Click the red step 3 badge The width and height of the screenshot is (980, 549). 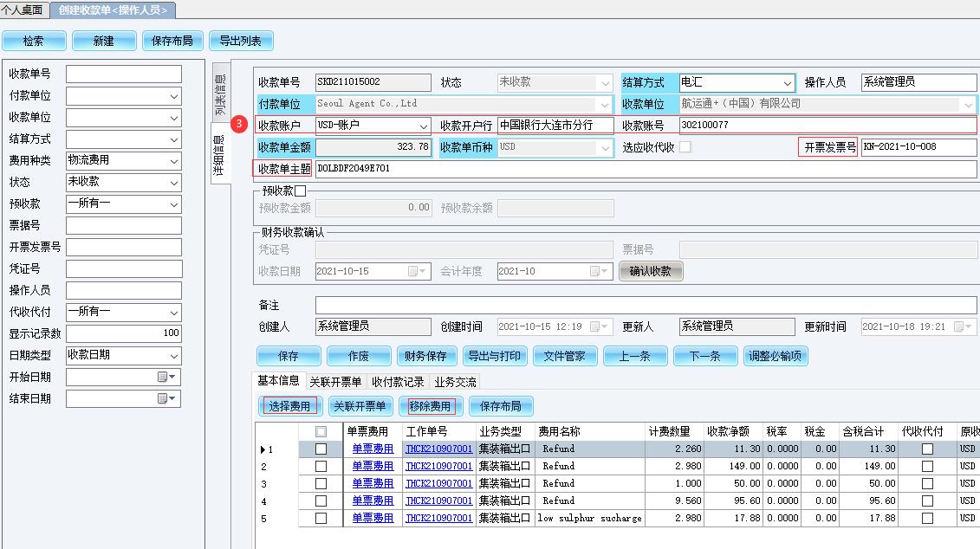[240, 126]
